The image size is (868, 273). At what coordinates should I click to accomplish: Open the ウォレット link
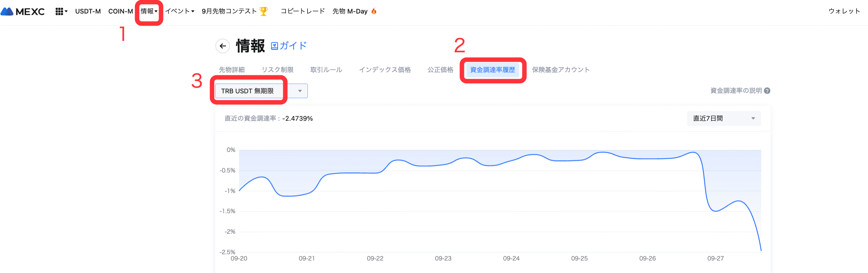tap(844, 11)
